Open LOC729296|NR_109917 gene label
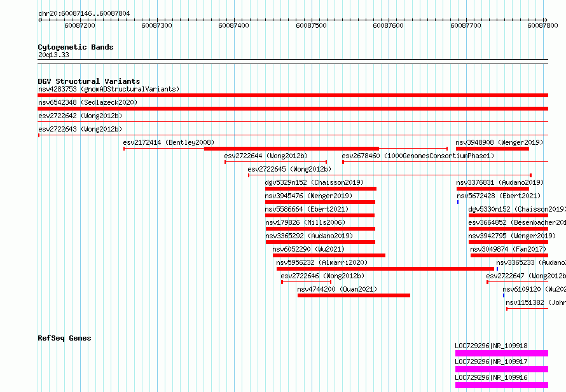The width and height of the screenshot is (566, 392). [491, 362]
